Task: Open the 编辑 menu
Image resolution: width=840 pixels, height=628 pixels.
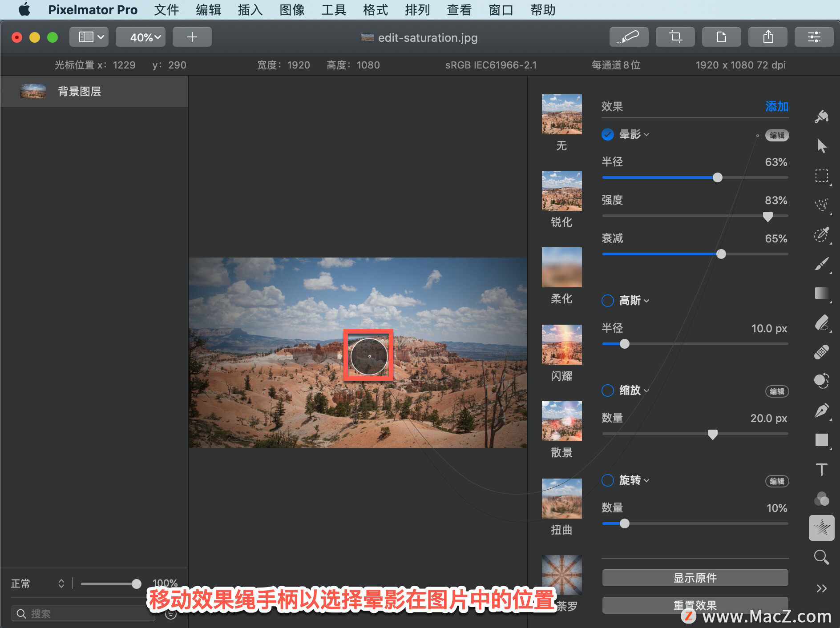Action: coord(208,10)
